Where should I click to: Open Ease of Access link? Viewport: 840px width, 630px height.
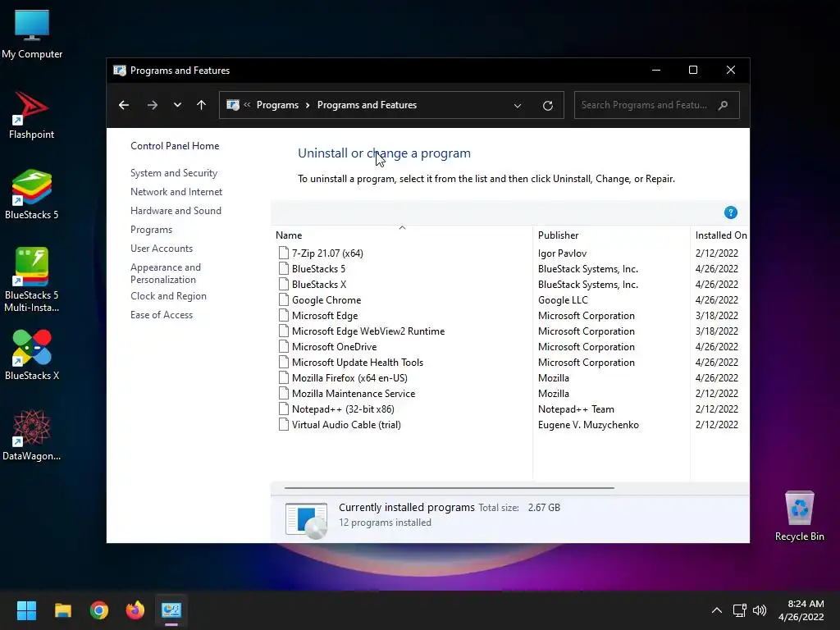tap(162, 315)
